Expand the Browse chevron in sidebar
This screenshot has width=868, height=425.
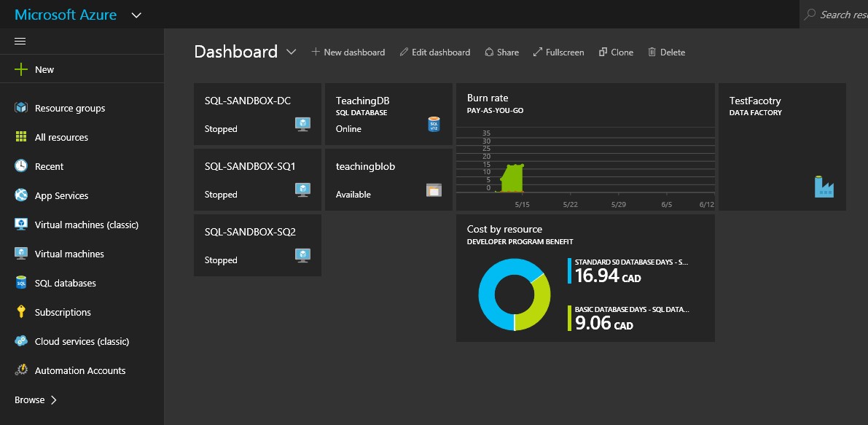[54, 399]
